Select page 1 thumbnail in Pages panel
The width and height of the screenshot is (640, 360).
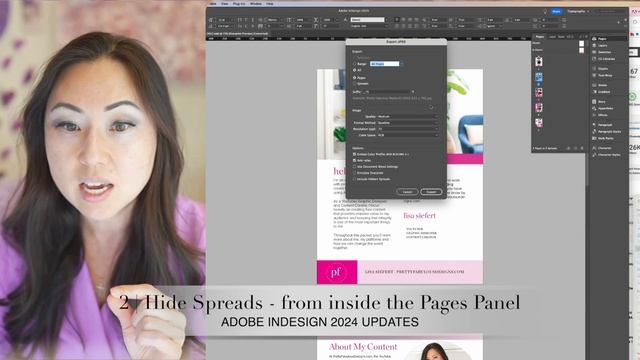coord(539,61)
